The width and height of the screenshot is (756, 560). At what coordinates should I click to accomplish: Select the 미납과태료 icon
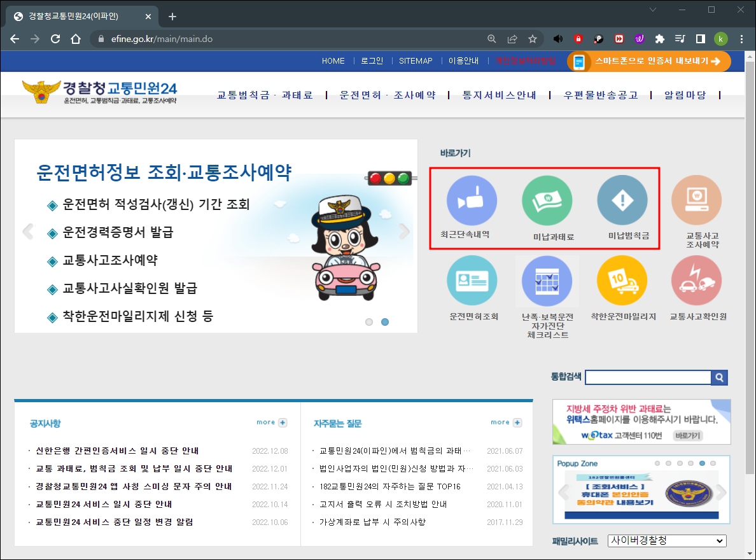[x=547, y=200]
